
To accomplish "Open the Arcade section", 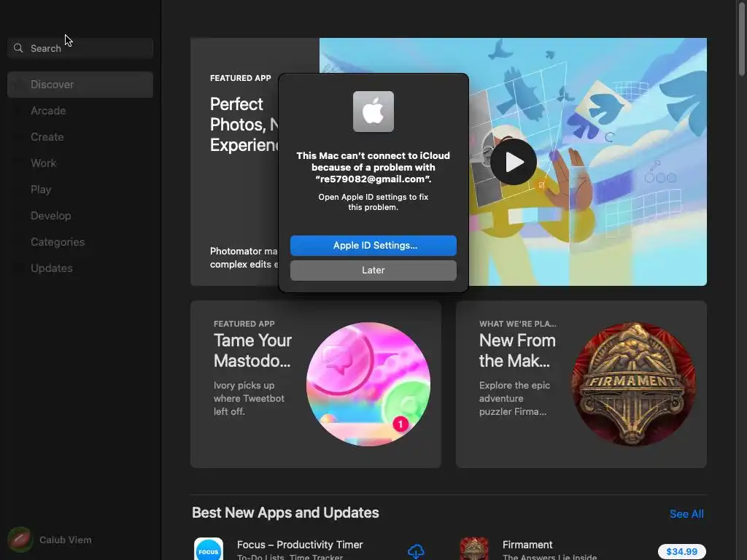I will coord(48,111).
